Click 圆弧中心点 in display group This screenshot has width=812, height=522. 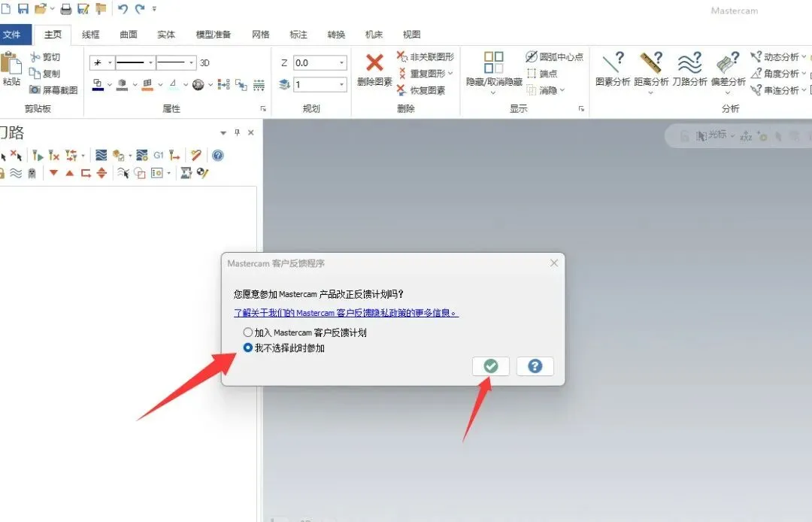coord(555,57)
